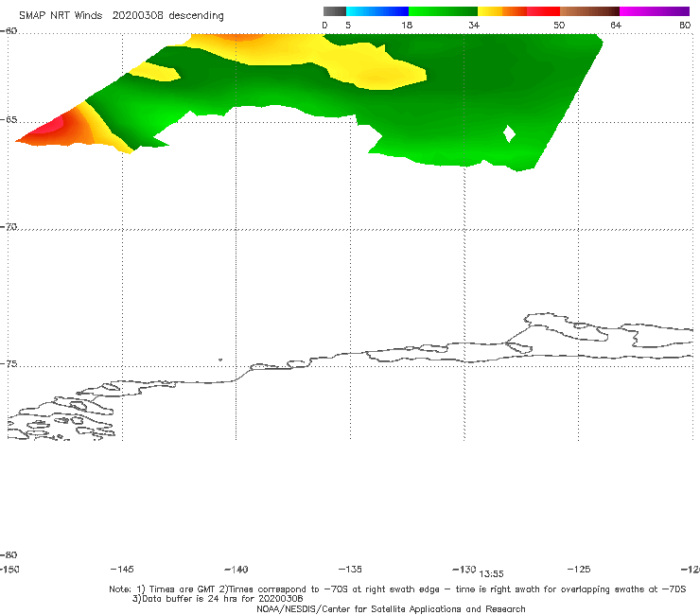
Task: Click the brown 50-64 segment of the color bar
Action: click(x=589, y=11)
